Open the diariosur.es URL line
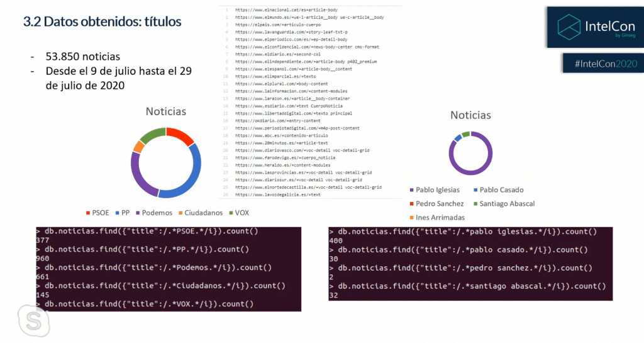The width and height of the screenshot is (644, 343). pyautogui.click(x=299, y=180)
